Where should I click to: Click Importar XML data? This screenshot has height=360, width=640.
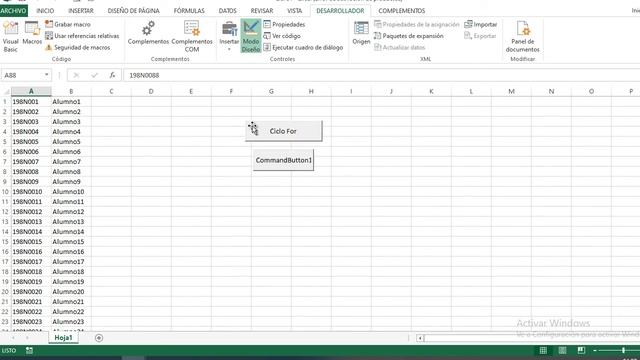pos(481,24)
